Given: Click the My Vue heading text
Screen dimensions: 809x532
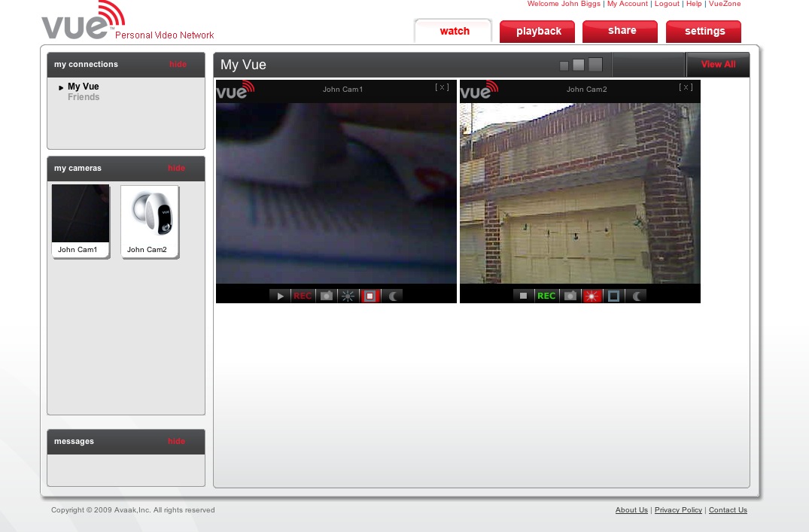Looking at the screenshot, I should 243,65.
